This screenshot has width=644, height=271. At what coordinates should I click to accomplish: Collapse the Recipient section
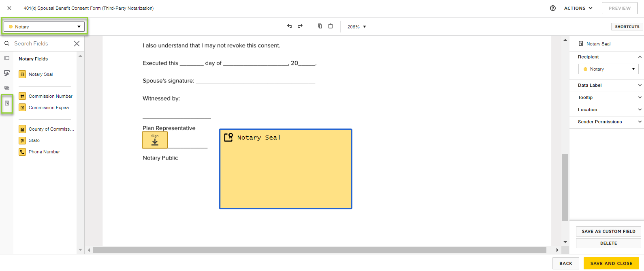pyautogui.click(x=640, y=57)
